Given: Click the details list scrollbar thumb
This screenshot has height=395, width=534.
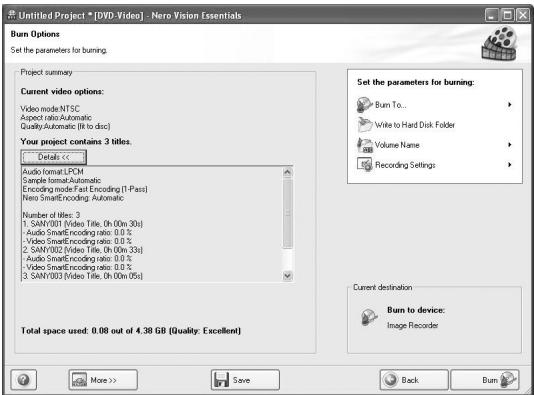Looking at the screenshot, I should pos(287,213).
